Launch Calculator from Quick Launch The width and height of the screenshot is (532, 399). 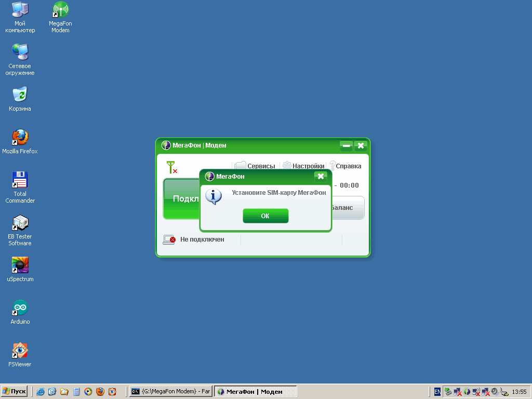(76, 392)
